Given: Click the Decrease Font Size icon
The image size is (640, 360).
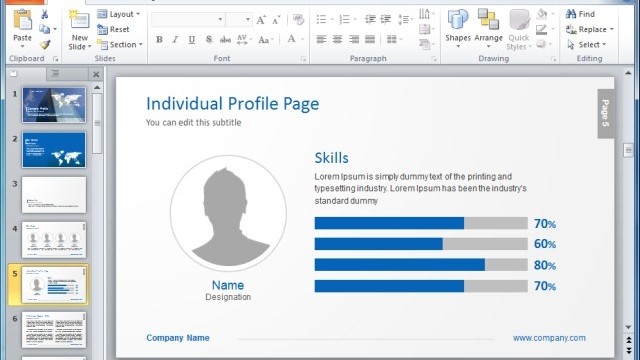Looking at the screenshot, I should pos(276,20).
